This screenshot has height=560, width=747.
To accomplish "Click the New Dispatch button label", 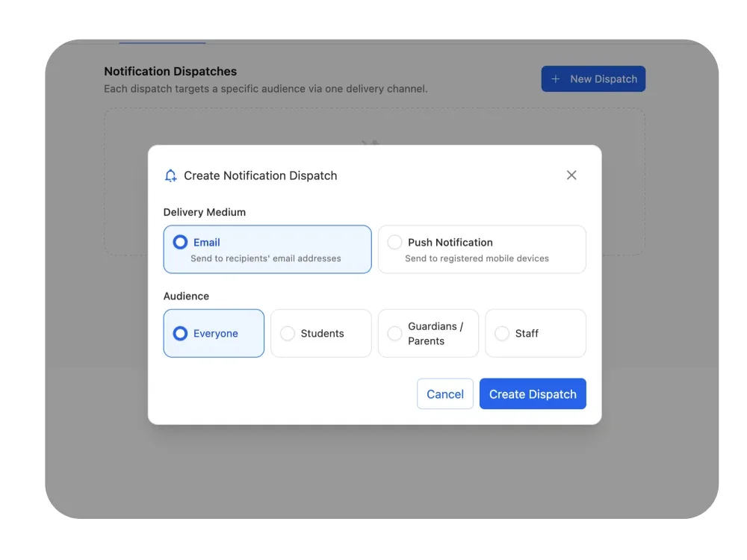I will click(x=603, y=79).
